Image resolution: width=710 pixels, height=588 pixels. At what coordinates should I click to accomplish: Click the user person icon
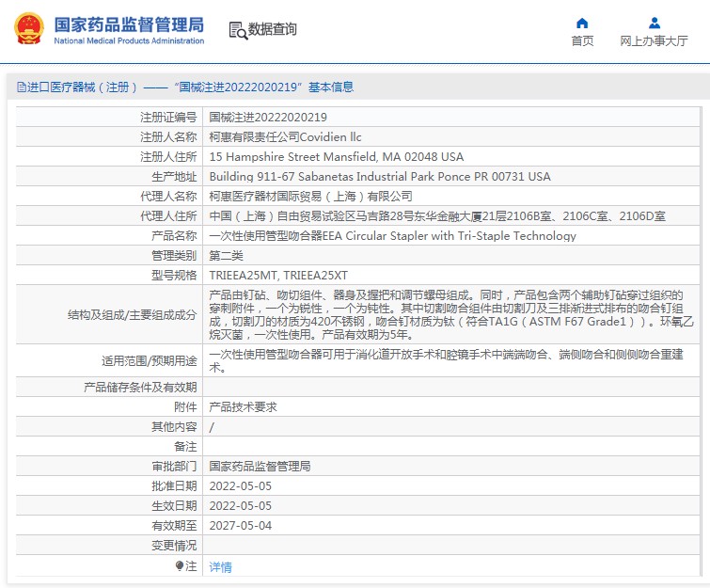point(654,23)
